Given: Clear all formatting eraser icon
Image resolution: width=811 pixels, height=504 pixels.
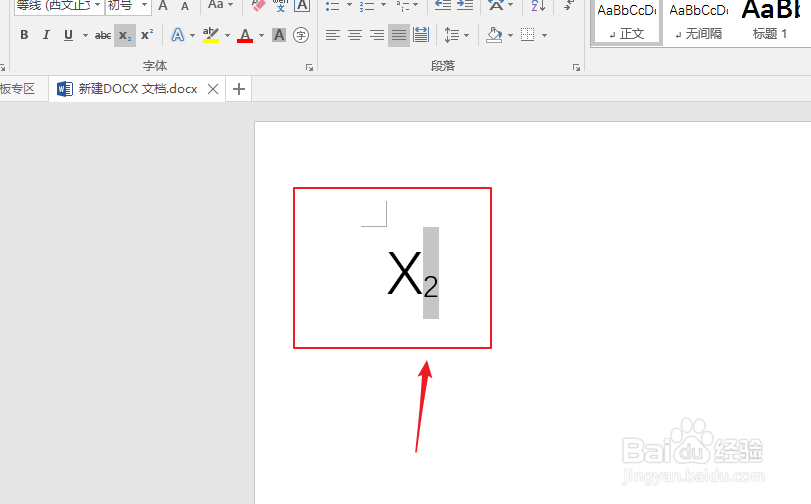Looking at the screenshot, I should (x=258, y=5).
